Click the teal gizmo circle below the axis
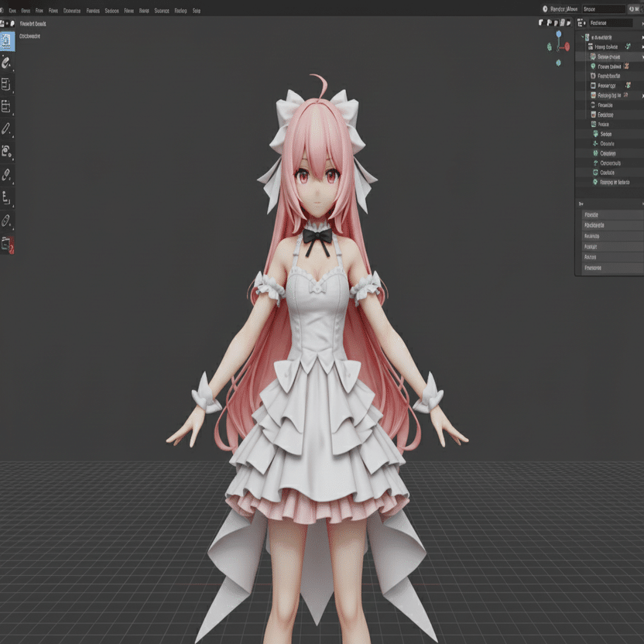This screenshot has height=644, width=644. pyautogui.click(x=559, y=63)
